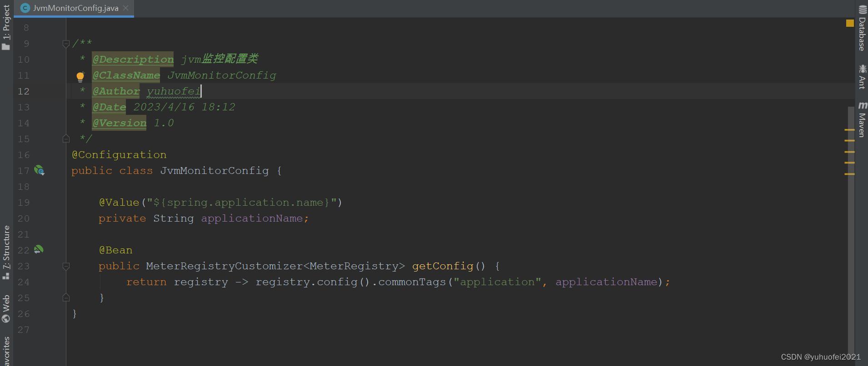The image size is (868, 366).
Task: Open the Ant tool window
Action: pos(862,76)
